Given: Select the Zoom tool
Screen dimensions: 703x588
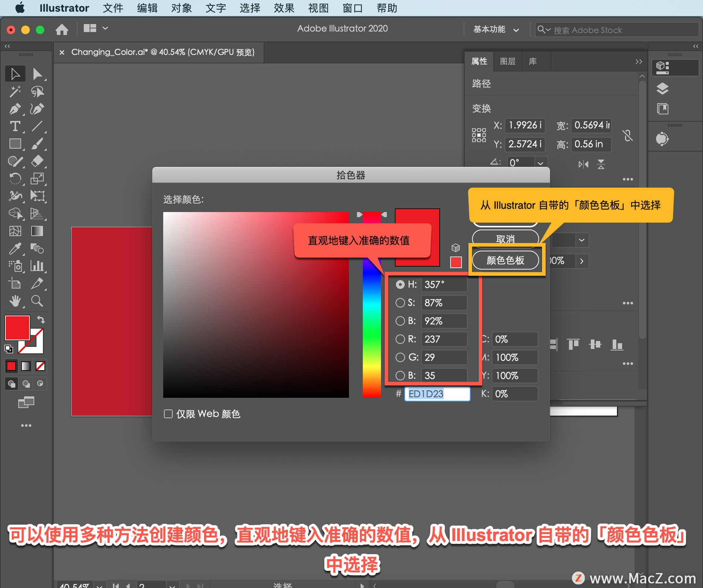Looking at the screenshot, I should tap(37, 301).
